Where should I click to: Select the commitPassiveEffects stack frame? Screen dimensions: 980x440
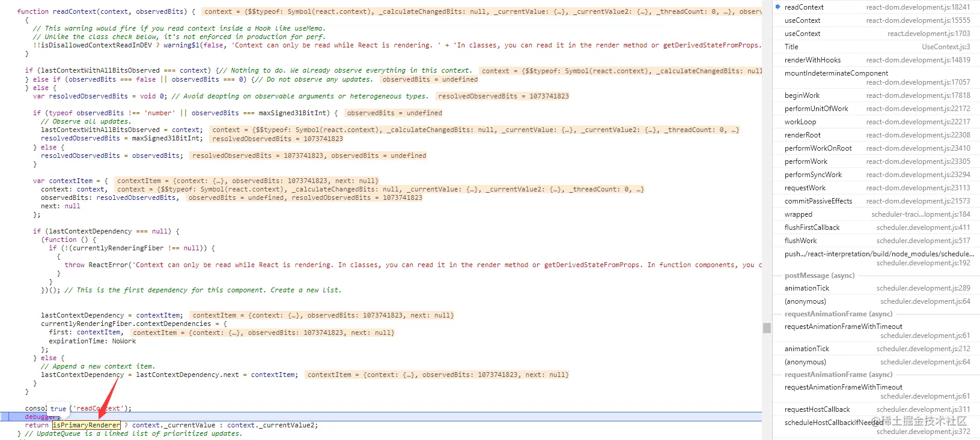coord(876,201)
